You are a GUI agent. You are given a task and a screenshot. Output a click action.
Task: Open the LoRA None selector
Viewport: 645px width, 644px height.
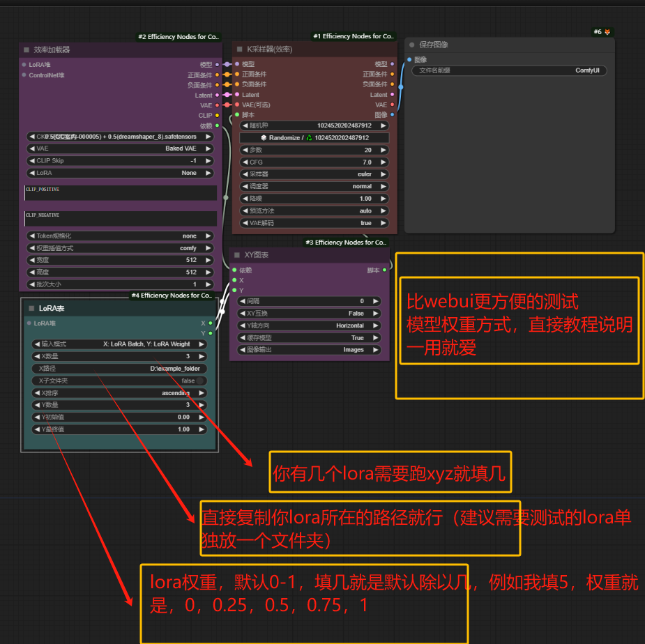120,173
